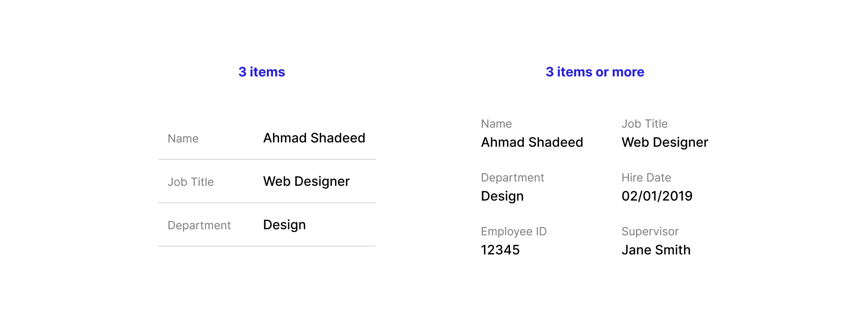Select Ahmad Shadeed in the two-column grid

532,142
